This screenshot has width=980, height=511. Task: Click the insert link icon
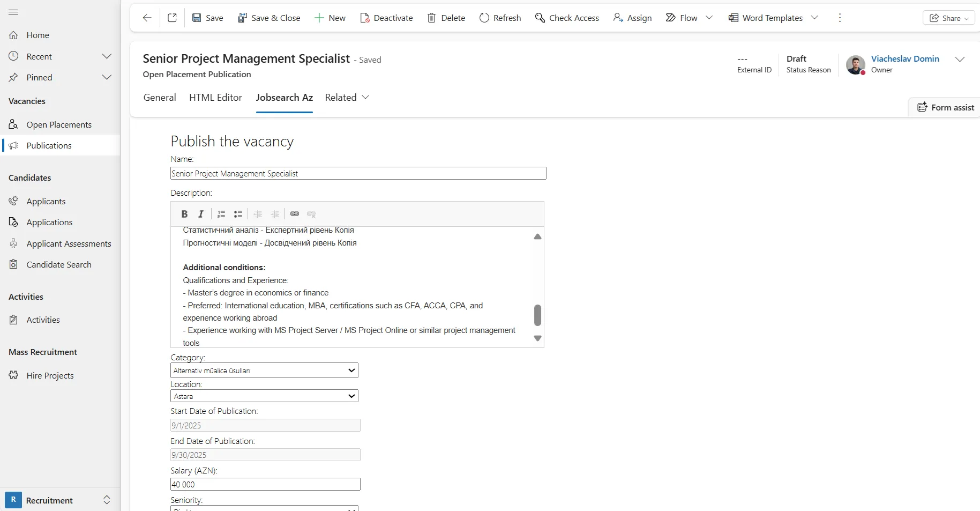pos(295,214)
